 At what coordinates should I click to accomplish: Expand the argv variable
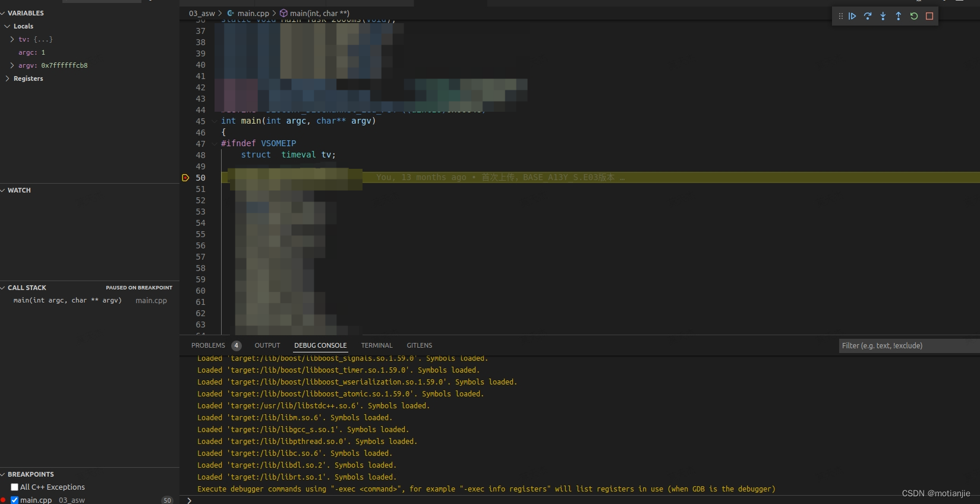point(12,65)
